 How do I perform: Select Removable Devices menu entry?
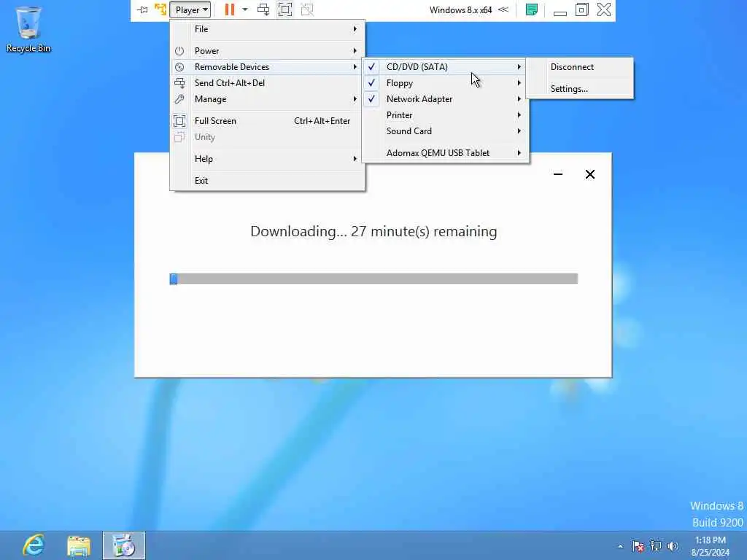268,67
